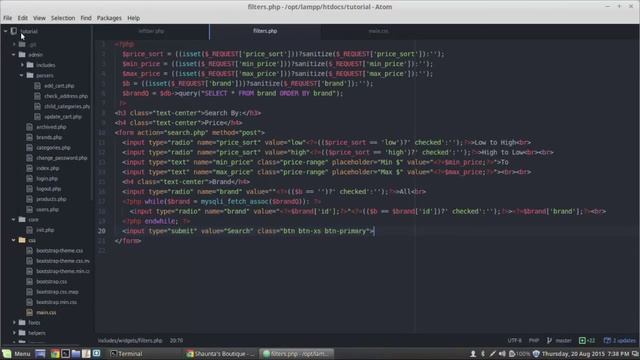Click the parsers folder icon

coord(30,75)
